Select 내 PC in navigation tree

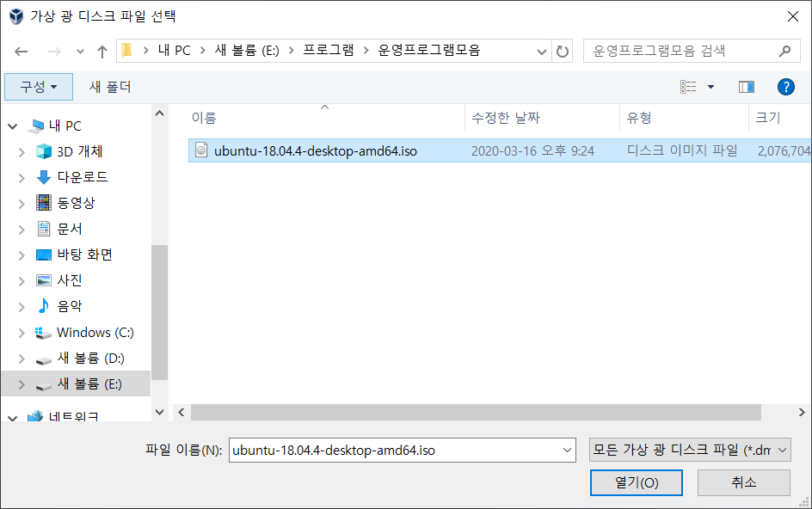[65, 126]
